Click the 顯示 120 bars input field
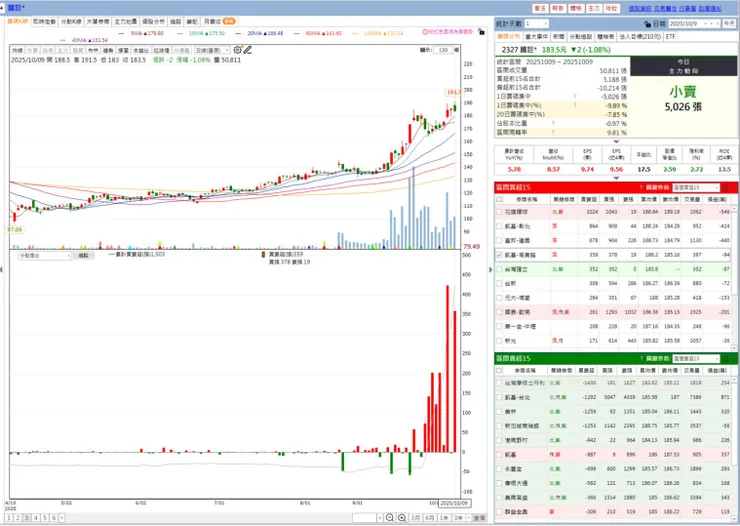The height and width of the screenshot is (526, 740). 443,50
